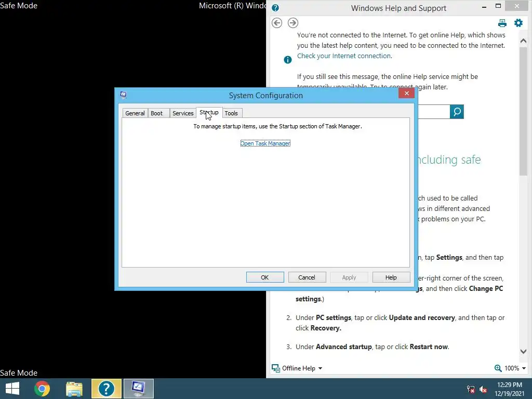
Task: Click the network status tray icon
Action: click(471, 389)
